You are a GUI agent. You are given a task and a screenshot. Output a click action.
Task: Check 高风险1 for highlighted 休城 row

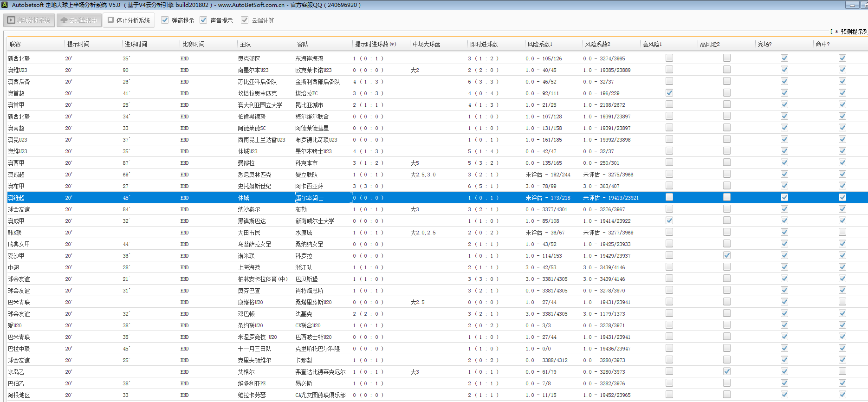pos(669,197)
